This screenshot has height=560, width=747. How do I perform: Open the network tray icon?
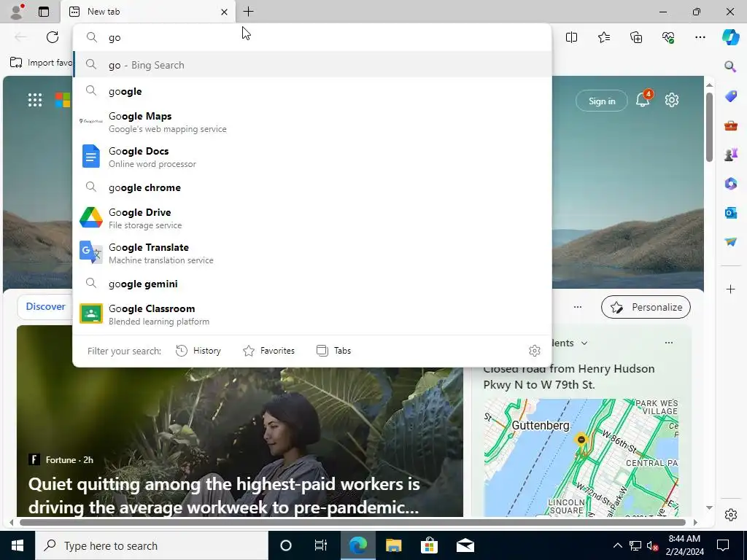click(635, 545)
